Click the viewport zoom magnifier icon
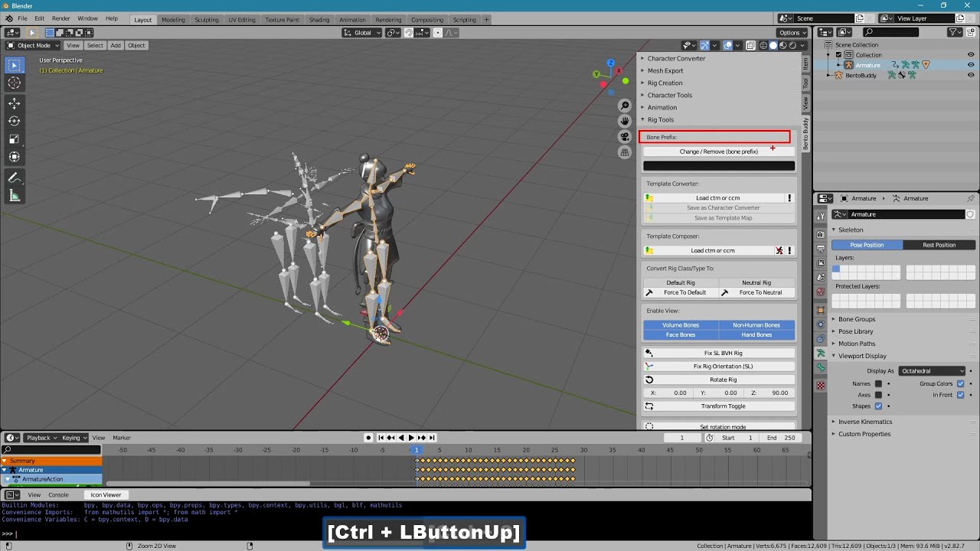This screenshot has width=980, height=551. [x=625, y=106]
